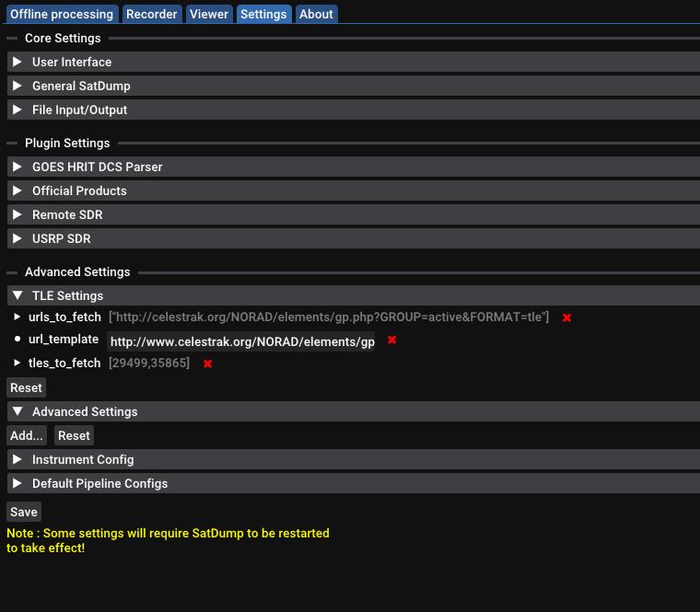Delete tles_to_fetch entry with red X

click(207, 364)
